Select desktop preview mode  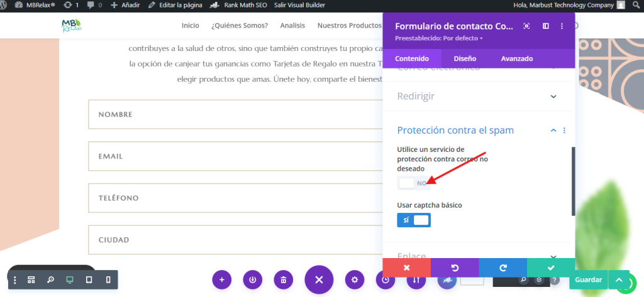[x=69, y=280]
